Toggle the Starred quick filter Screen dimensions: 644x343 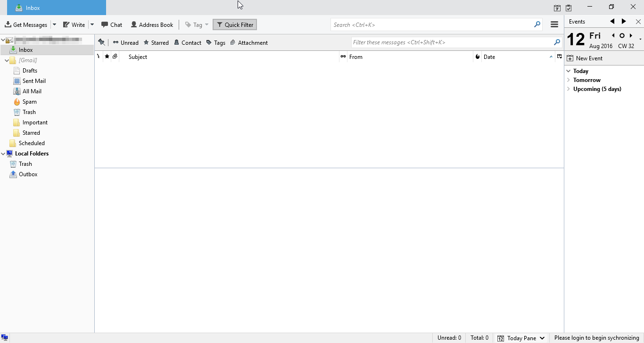coord(156,42)
